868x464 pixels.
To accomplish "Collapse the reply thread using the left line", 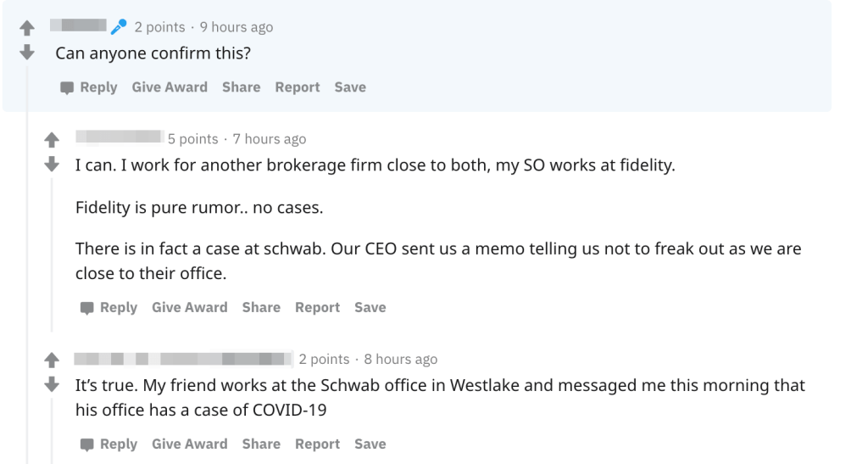I will (28, 254).
